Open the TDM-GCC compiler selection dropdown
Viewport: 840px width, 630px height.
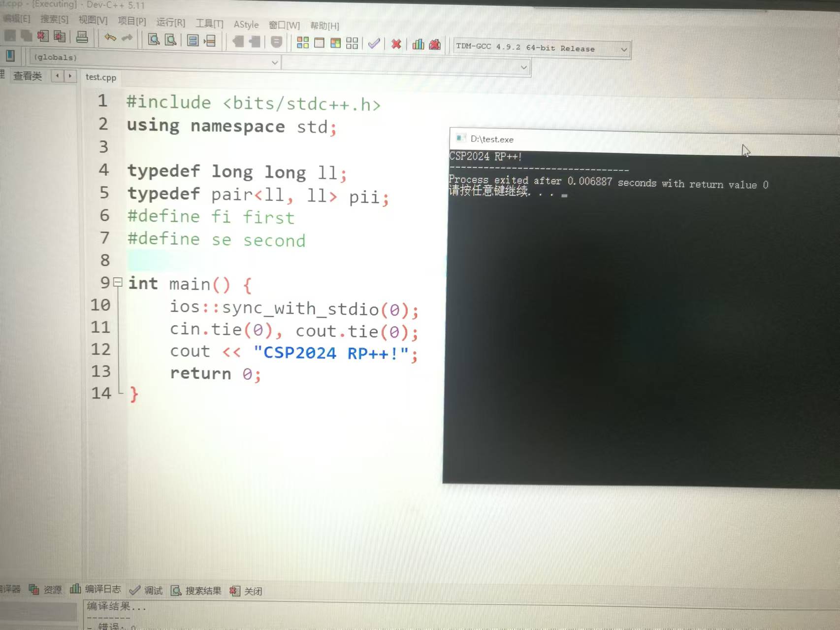click(623, 50)
